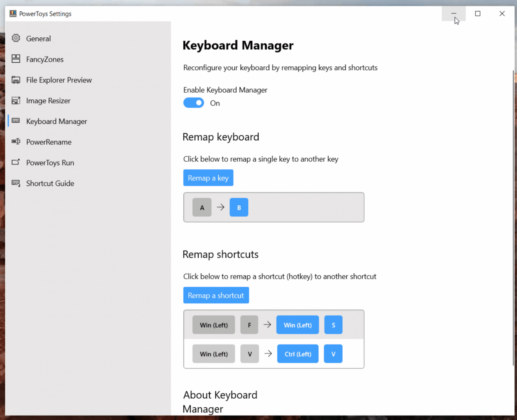
Task: Open File Explorer Preview section
Action: tap(59, 80)
